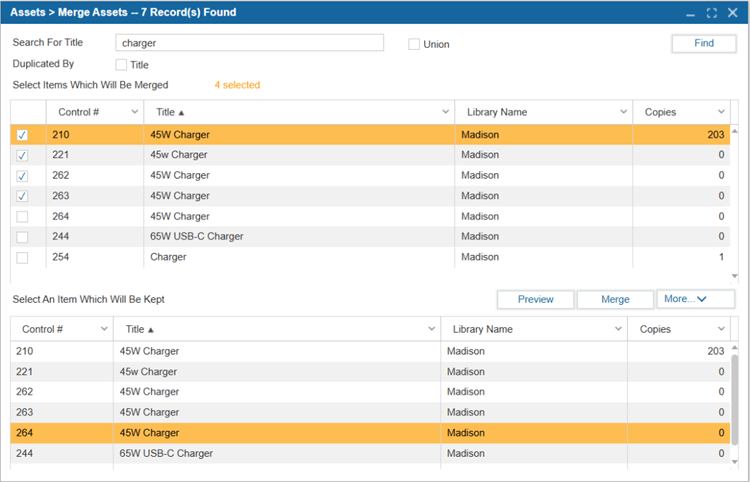This screenshot has width=750, height=482.
Task: Uncheck control number 221 row checkbox
Action: point(23,155)
